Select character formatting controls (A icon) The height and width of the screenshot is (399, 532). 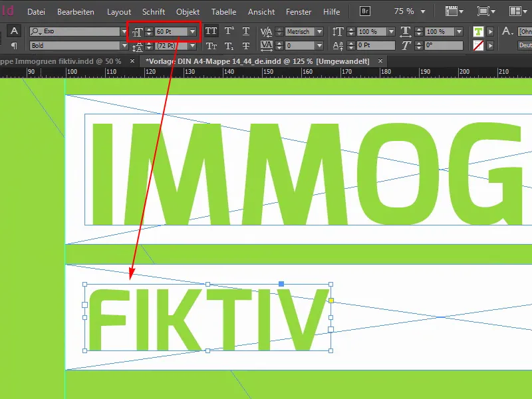14,31
